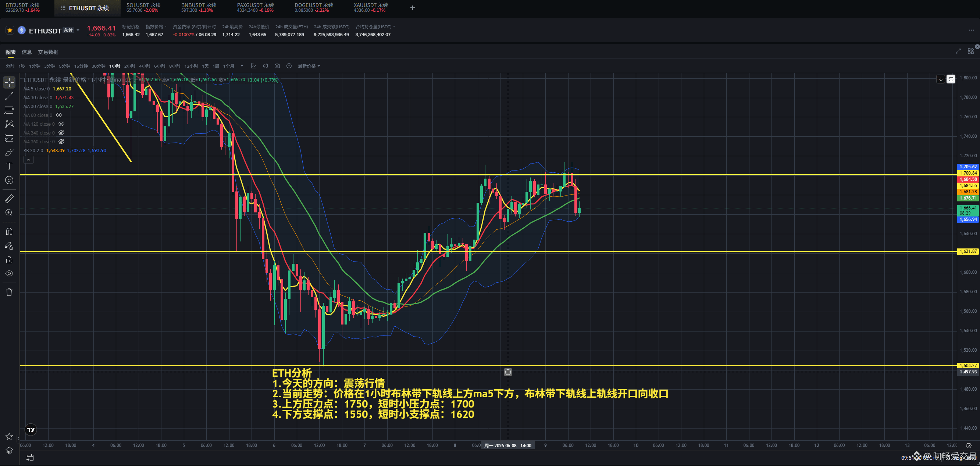Select the 15分钟 timeframe
This screenshot has height=466, width=980.
click(x=81, y=66)
